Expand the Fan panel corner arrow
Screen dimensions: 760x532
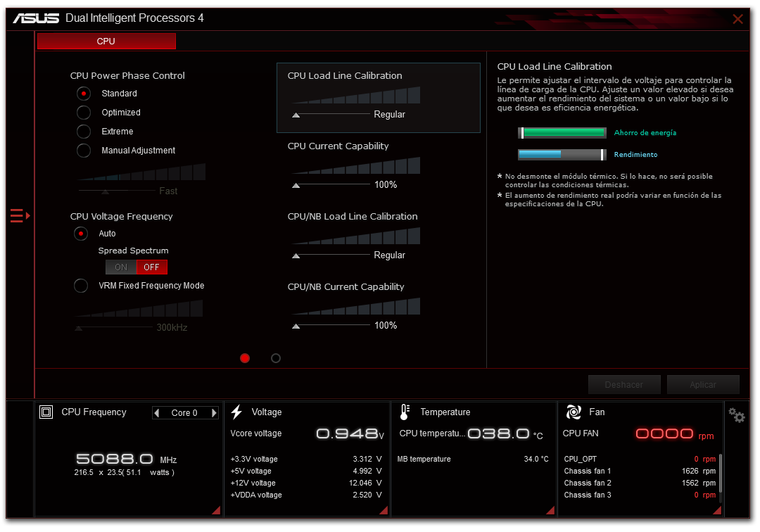pyautogui.click(x=717, y=509)
